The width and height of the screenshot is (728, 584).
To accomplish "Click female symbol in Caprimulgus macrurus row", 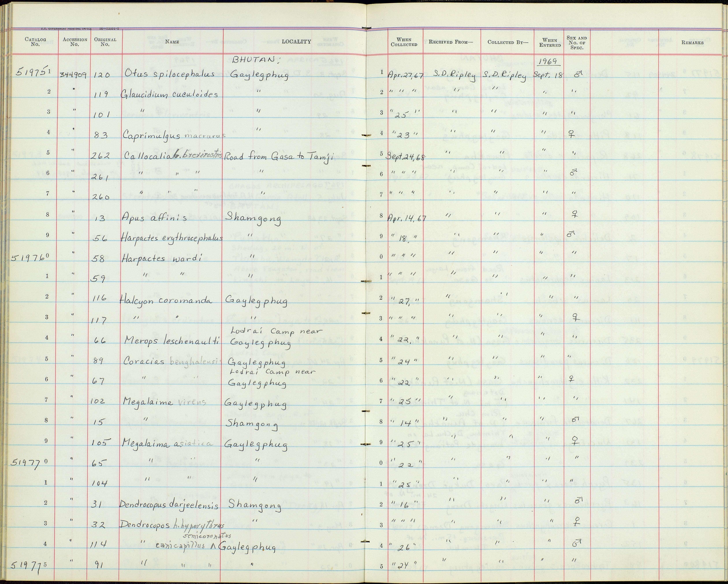I will tap(571, 134).
